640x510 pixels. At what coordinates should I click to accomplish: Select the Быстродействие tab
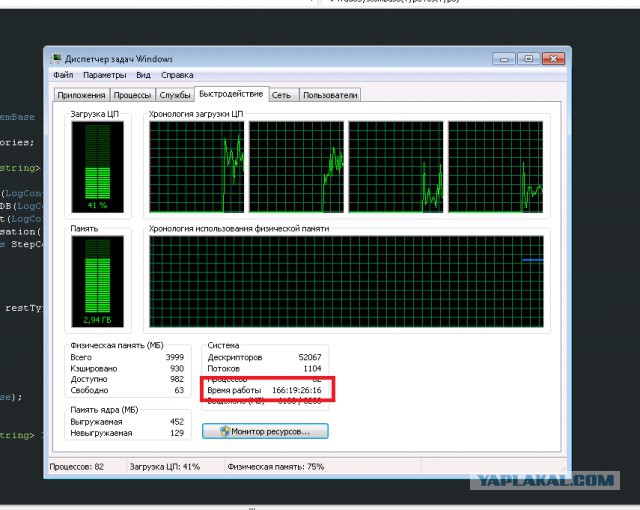point(231,94)
